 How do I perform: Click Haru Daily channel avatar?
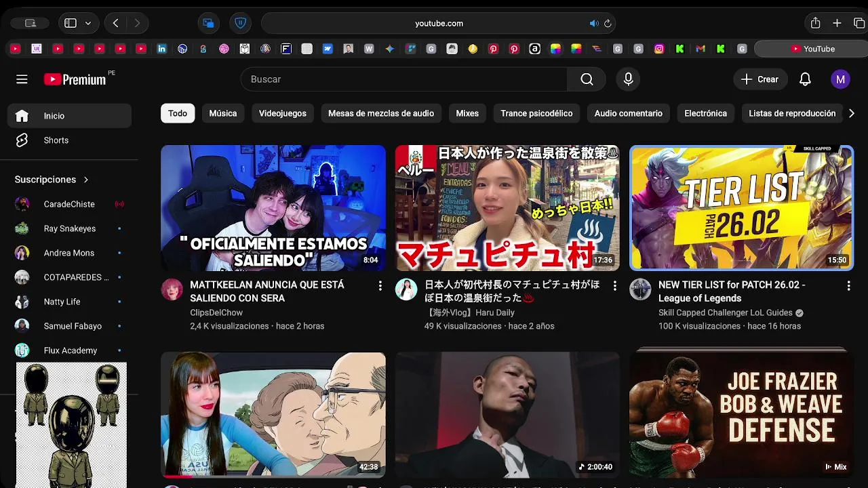406,289
